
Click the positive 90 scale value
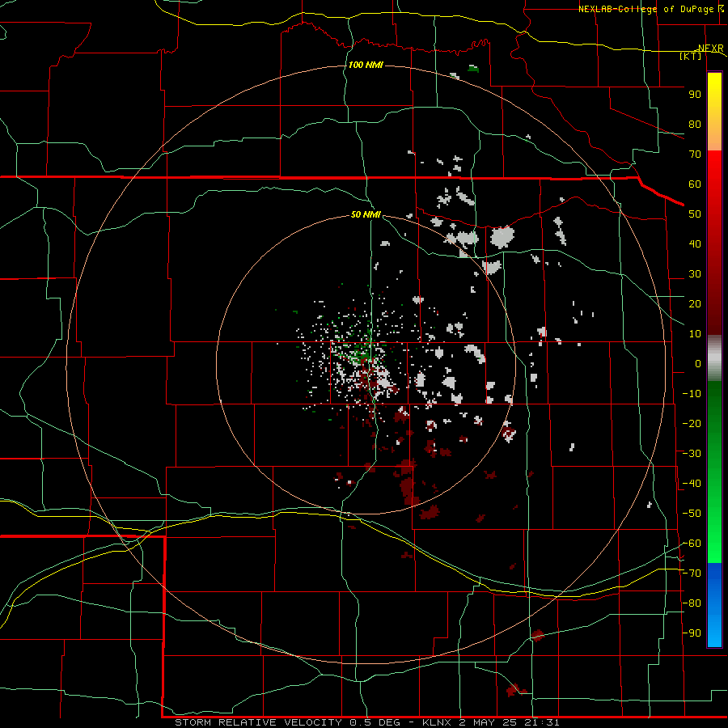(695, 95)
